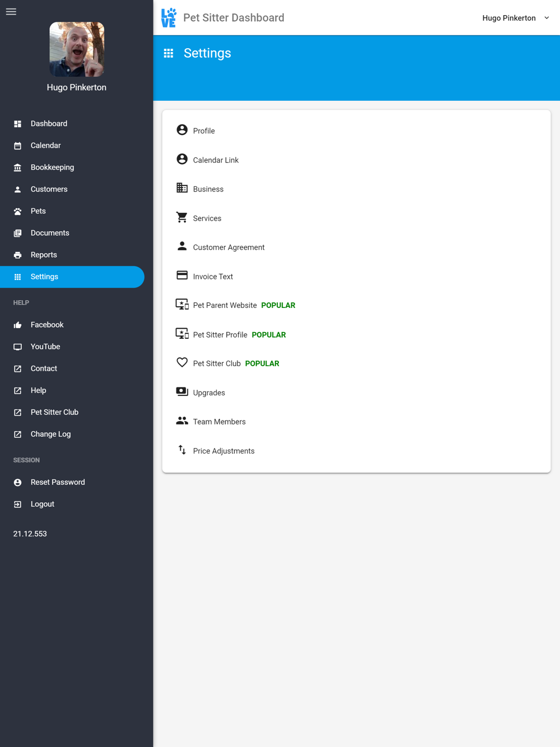Screen dimensions: 560x747
Task: Open the Calendar Link settings
Action: click(216, 160)
